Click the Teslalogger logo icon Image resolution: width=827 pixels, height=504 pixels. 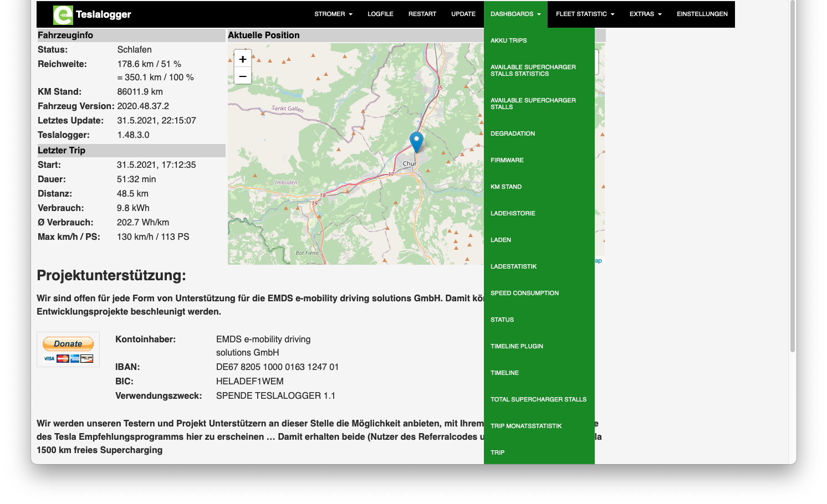tap(63, 15)
